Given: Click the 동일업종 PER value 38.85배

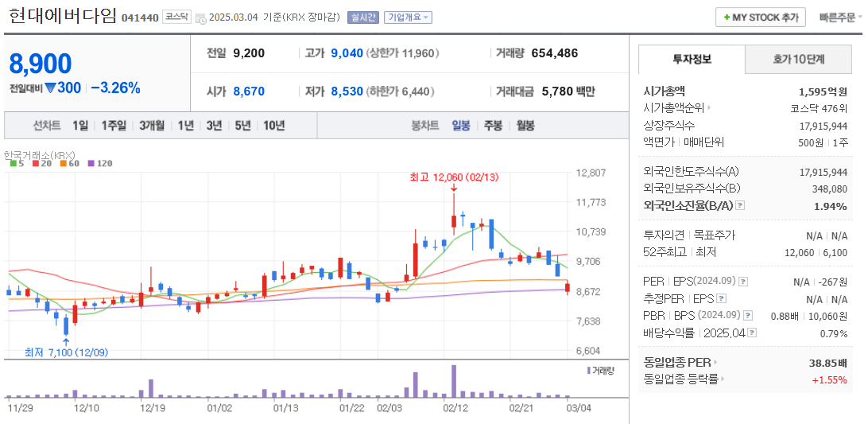Looking at the screenshot, I should point(828,364).
